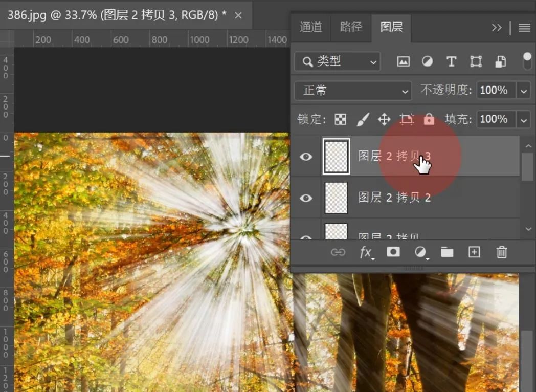Open the 正常 blend mode dropdown
This screenshot has height=392, width=536.
[x=353, y=91]
